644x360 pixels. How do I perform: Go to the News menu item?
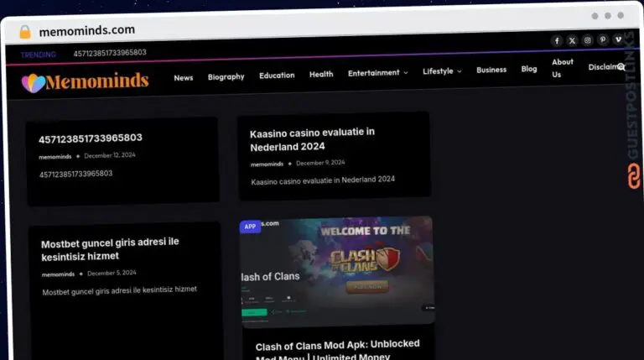click(183, 77)
